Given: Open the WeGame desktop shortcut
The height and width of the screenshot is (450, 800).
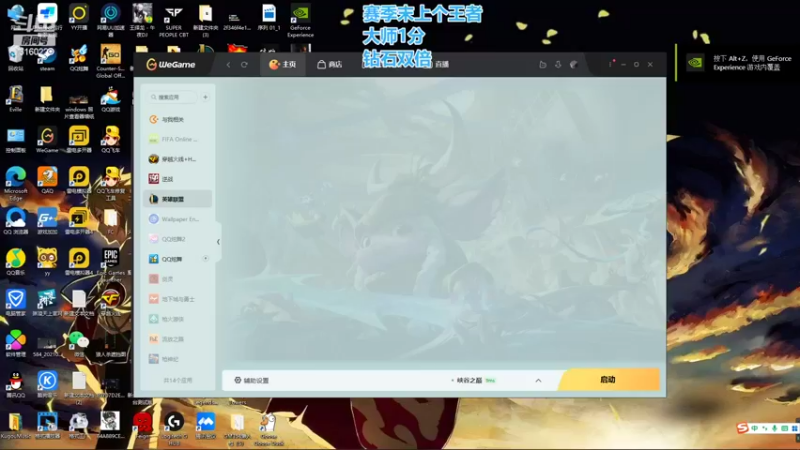Looking at the screenshot, I should pyautogui.click(x=47, y=140).
